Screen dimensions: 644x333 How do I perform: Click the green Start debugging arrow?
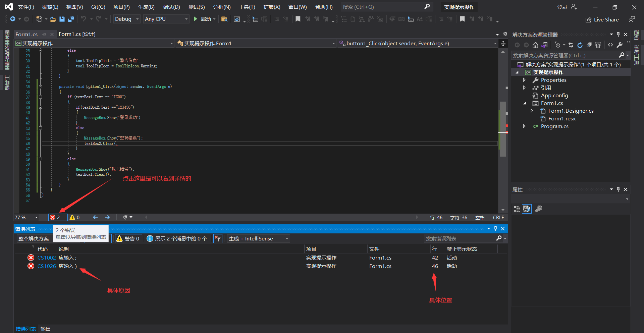tap(196, 19)
